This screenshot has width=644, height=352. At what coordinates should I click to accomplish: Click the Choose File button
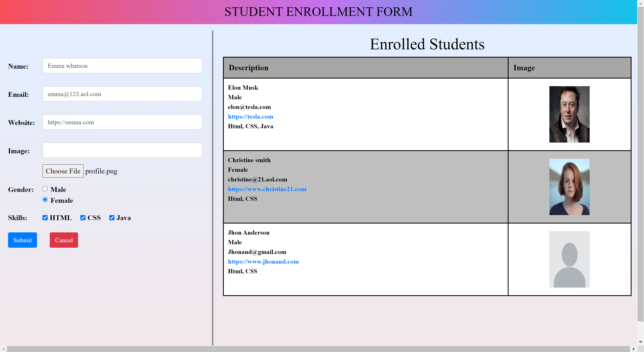[63, 171]
